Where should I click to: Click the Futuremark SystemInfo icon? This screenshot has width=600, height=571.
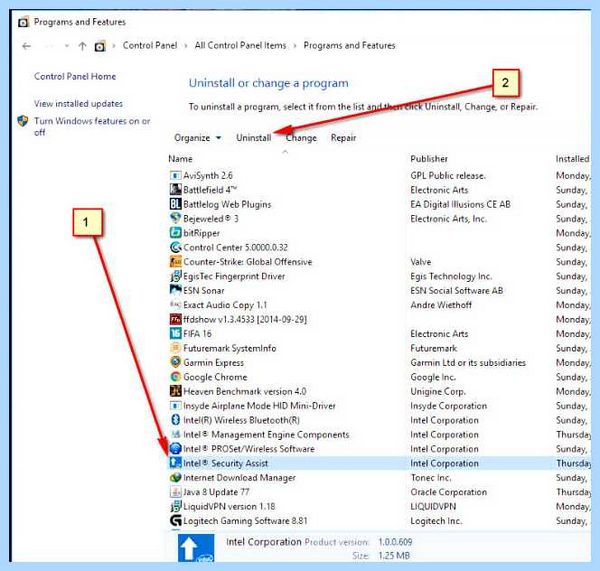(175, 348)
